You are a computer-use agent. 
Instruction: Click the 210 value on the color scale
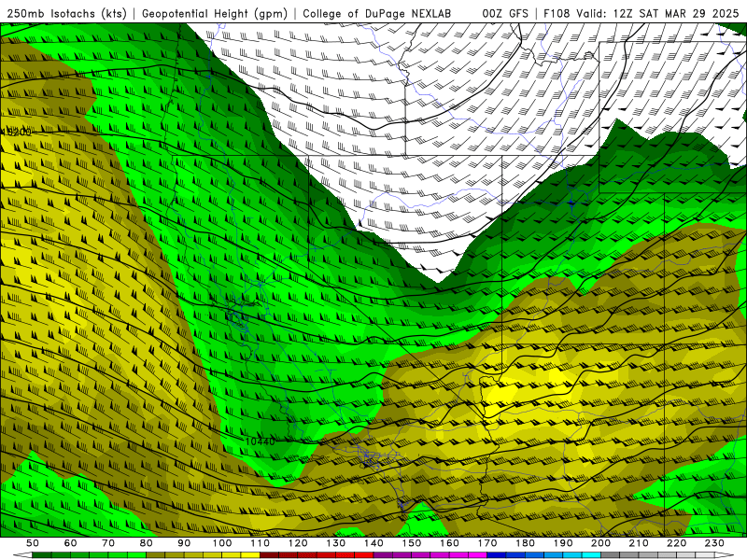(639, 543)
